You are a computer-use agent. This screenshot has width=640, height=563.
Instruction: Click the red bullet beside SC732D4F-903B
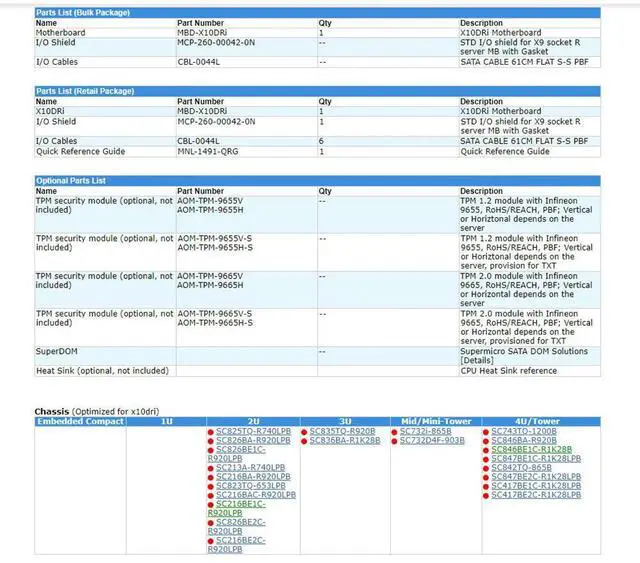[x=396, y=441]
